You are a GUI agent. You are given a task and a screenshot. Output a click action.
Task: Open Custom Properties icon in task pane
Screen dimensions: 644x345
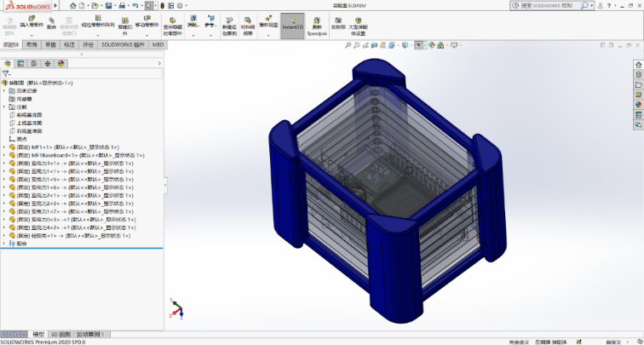[638, 115]
